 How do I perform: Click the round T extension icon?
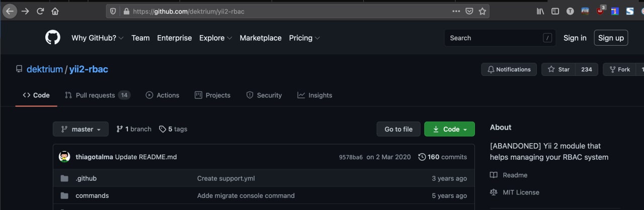point(570,11)
